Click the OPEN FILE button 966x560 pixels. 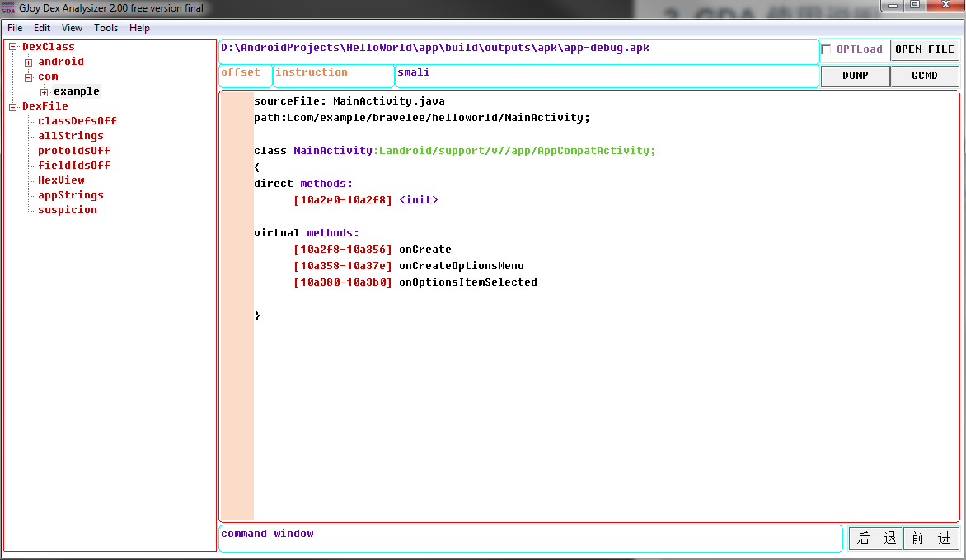(924, 49)
